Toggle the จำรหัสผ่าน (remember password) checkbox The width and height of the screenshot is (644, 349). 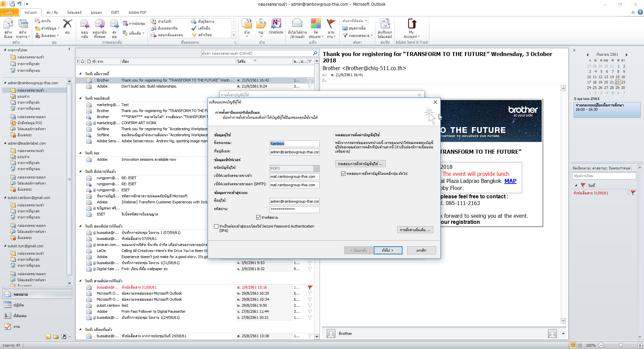(x=258, y=217)
